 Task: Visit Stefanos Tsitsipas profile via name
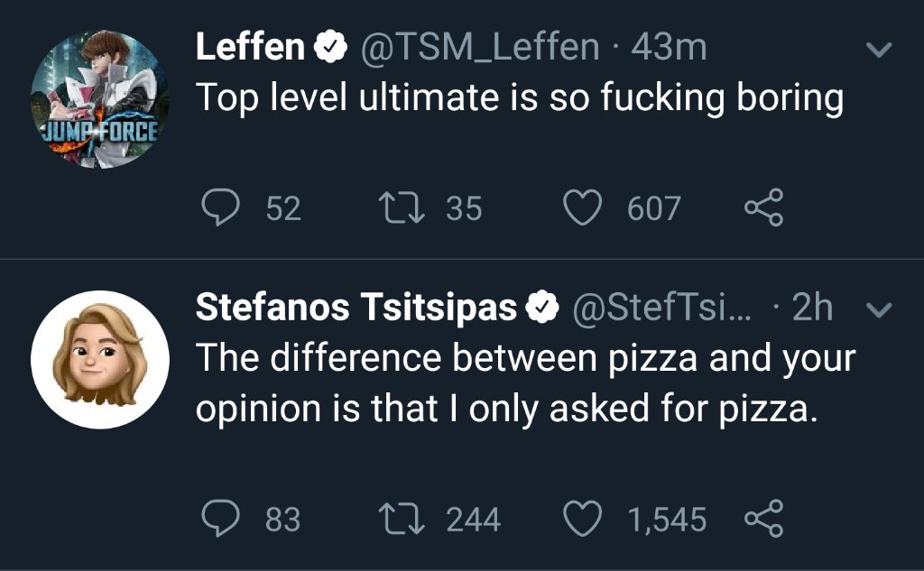(356, 308)
